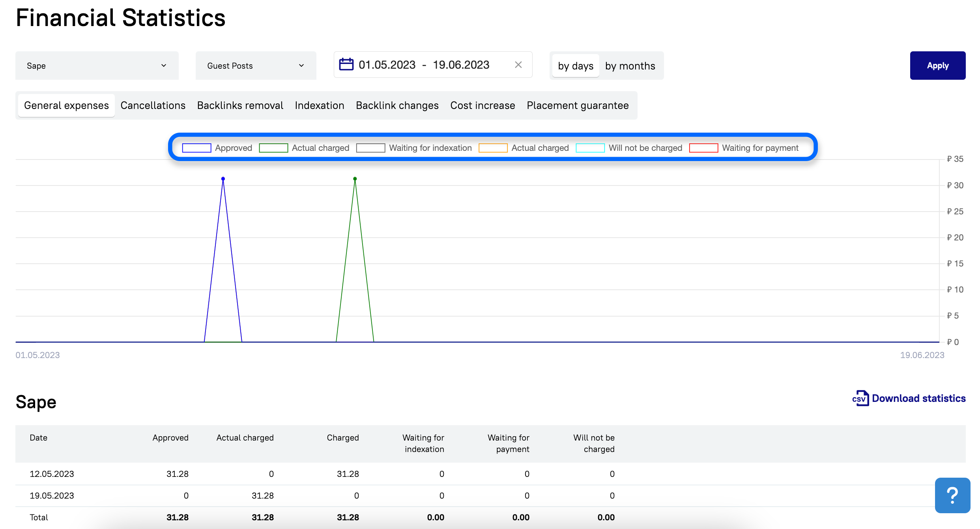
Task: Clear the date range with X icon
Action: 518,65
